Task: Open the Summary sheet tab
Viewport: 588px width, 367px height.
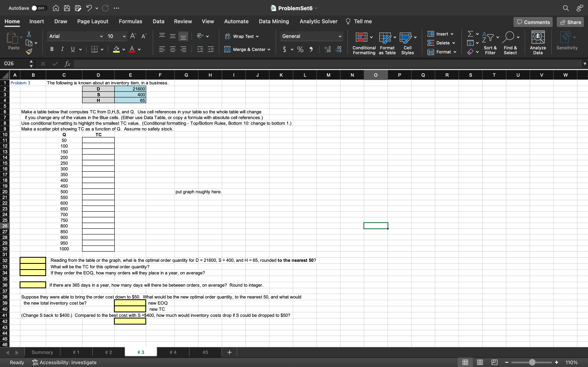Action: pos(42,352)
